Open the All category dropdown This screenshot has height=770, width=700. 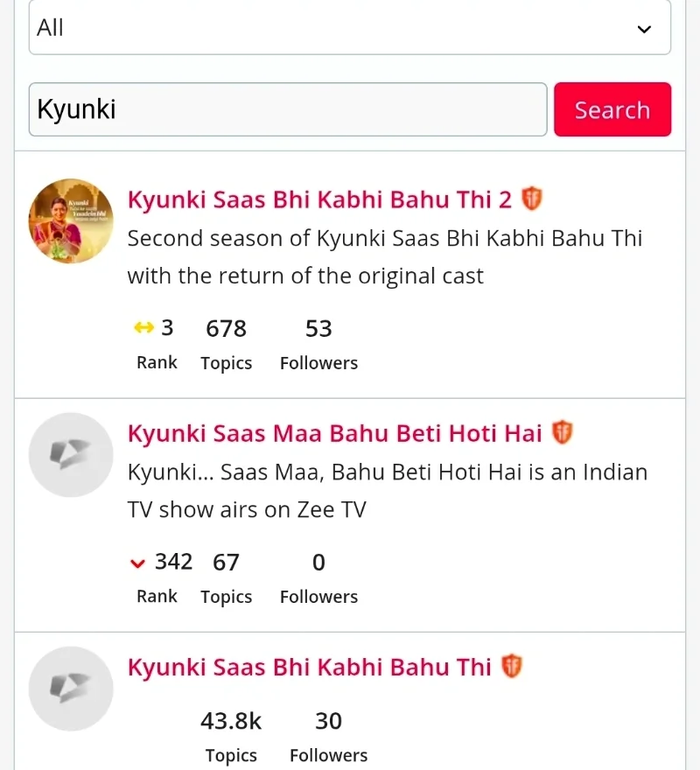350,27
